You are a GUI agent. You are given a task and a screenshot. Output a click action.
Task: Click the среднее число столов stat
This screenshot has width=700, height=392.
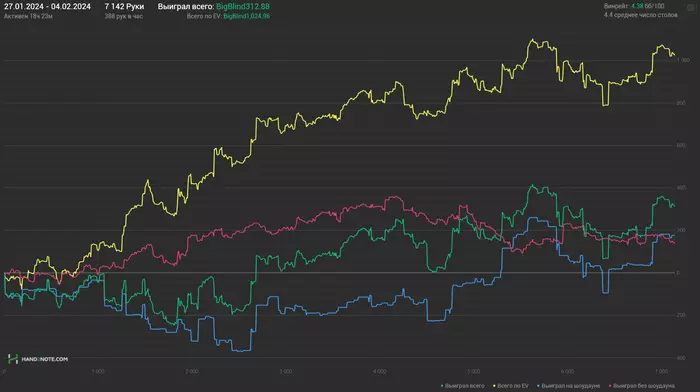pos(641,15)
